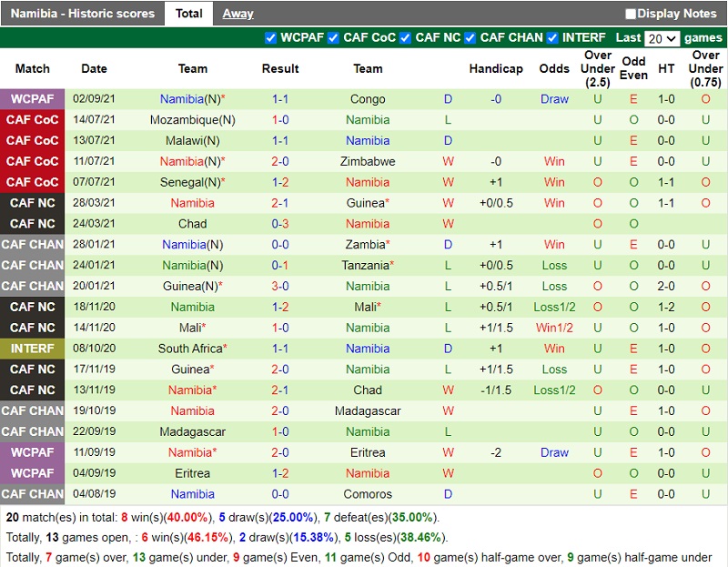728x567 pixels.
Task: Click handicap -2 in Eritrea row
Action: (496, 452)
